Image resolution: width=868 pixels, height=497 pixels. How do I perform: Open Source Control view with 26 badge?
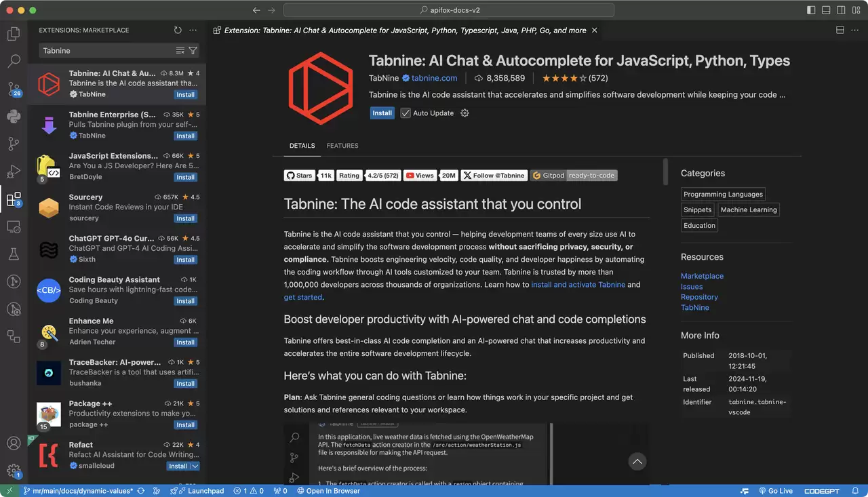[14, 89]
